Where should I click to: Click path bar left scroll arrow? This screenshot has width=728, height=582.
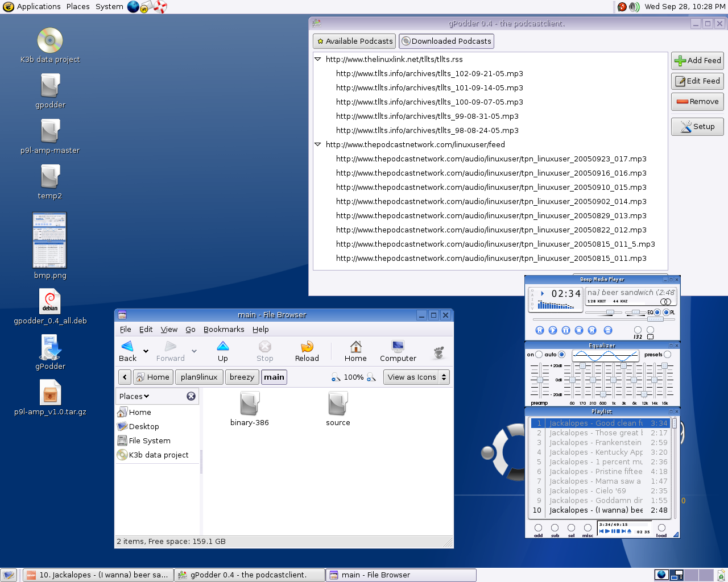(125, 377)
